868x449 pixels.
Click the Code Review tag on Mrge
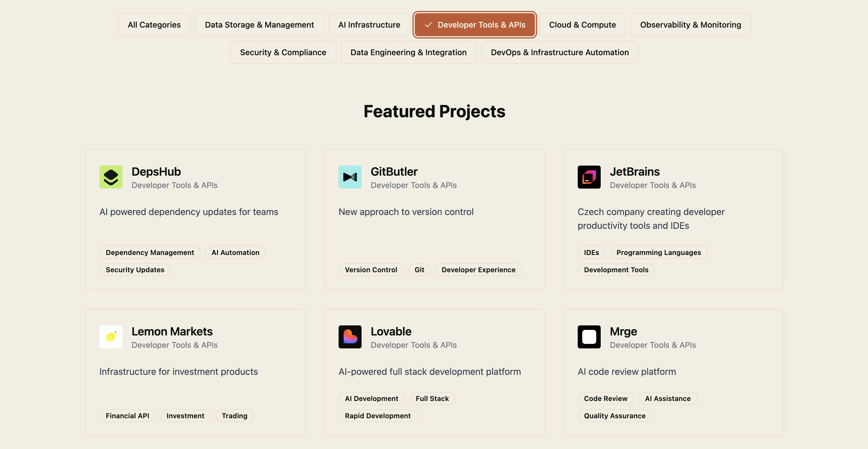tap(606, 398)
